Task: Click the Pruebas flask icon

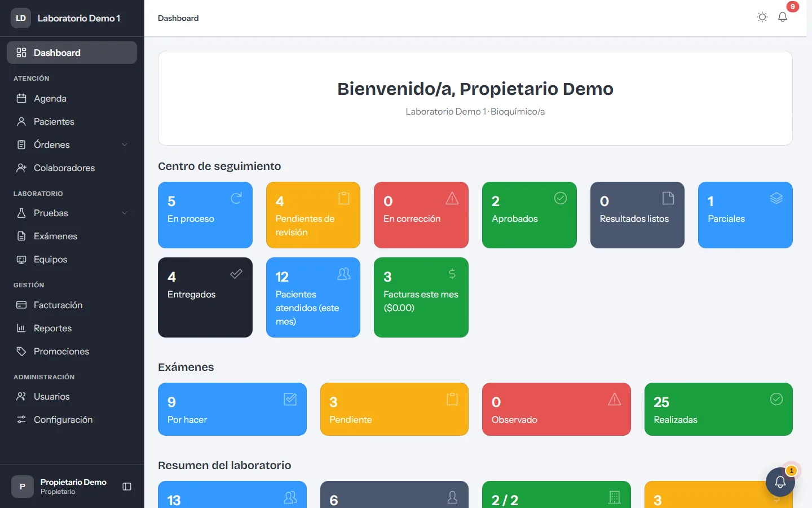Action: (21, 213)
